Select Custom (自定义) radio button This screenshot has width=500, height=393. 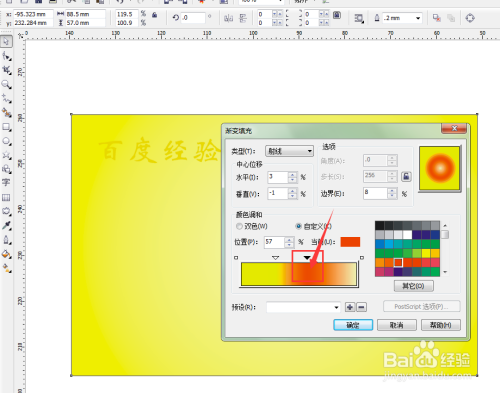299,226
